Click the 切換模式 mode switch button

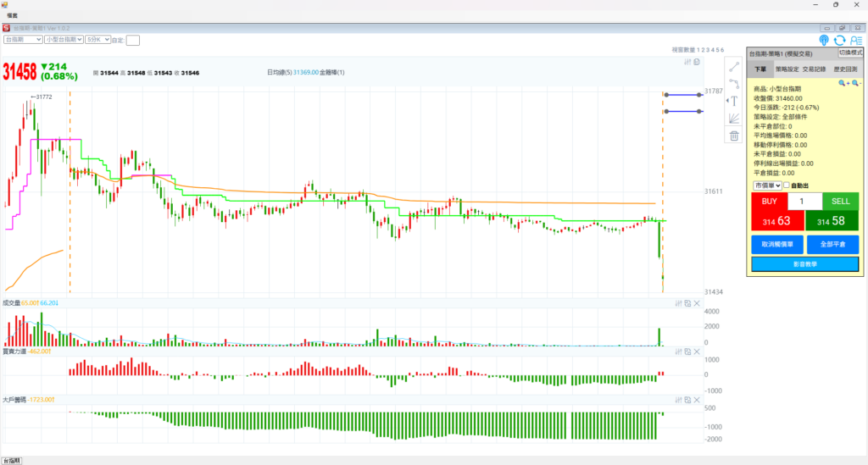850,53
